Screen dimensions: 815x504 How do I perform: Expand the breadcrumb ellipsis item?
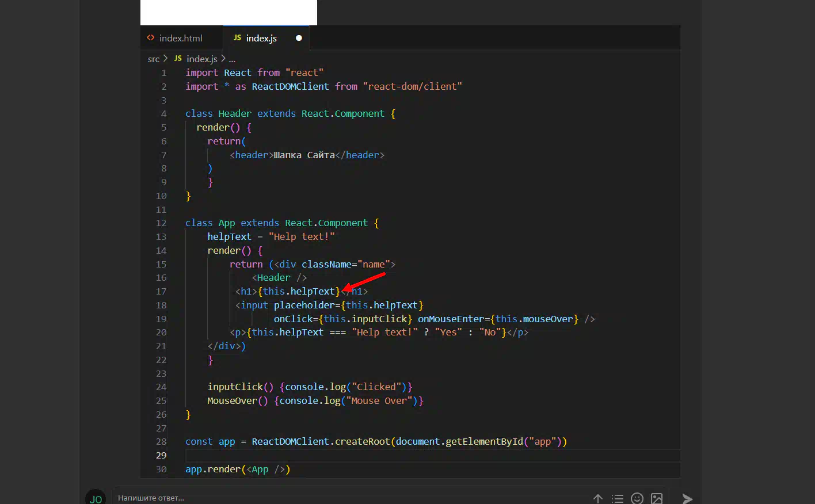232,59
